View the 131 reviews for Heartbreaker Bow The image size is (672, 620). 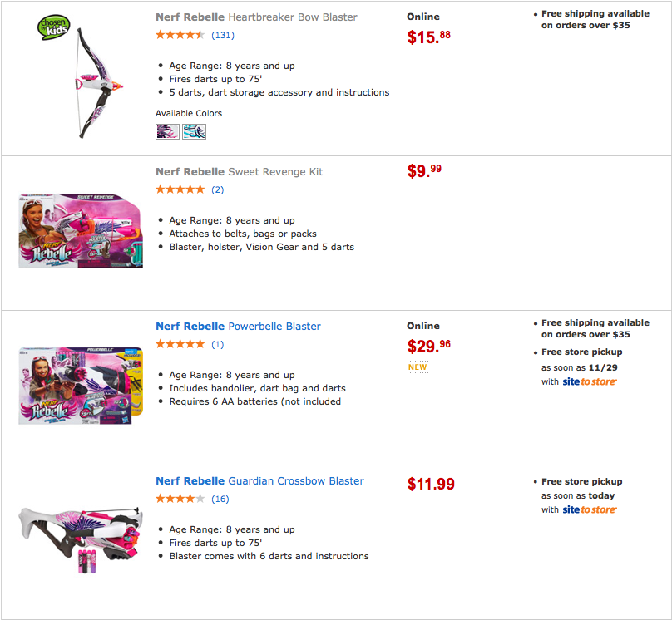tap(222, 35)
